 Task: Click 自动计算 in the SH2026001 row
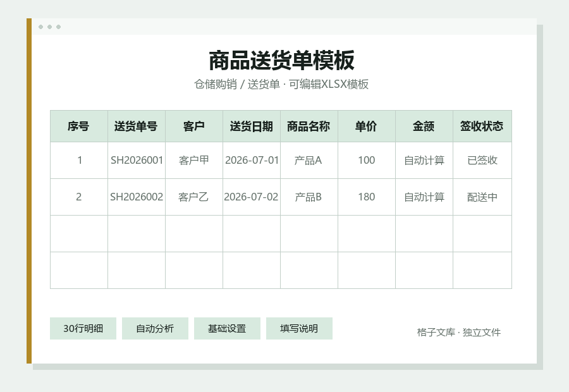click(424, 160)
